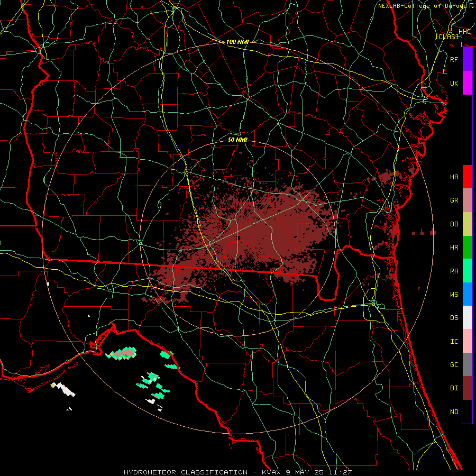Click the HR legend label

[454, 248]
